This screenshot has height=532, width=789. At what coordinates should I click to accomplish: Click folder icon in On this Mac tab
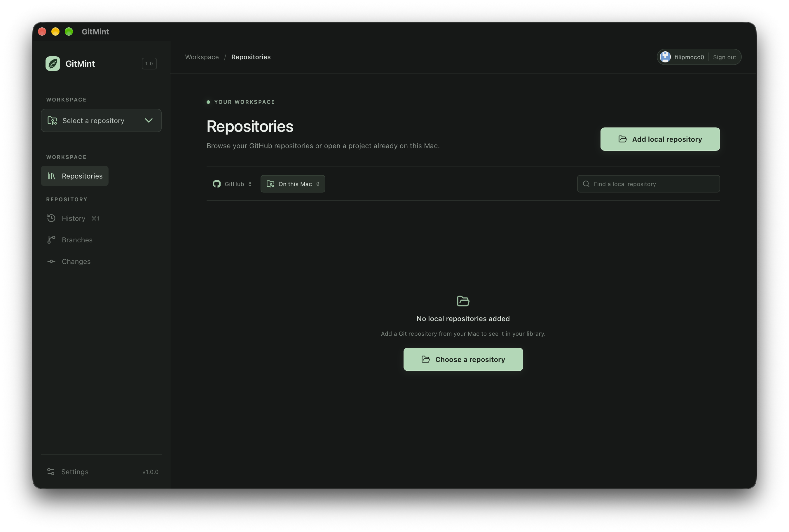[x=270, y=184]
